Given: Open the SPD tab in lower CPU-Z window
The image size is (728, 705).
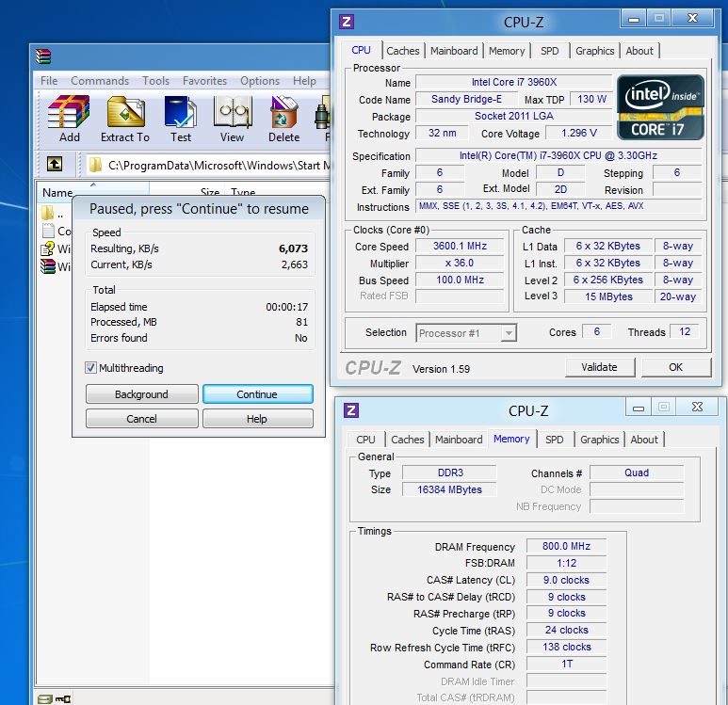Looking at the screenshot, I should tap(554, 440).
